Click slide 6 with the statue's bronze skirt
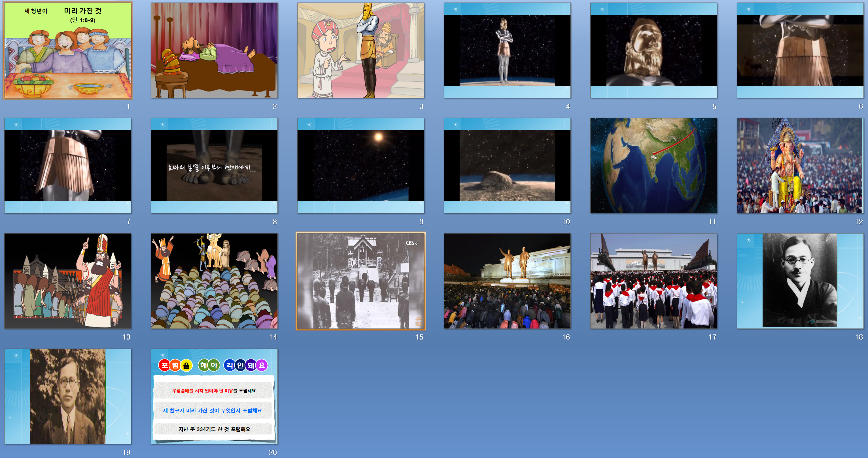The image size is (868, 458). 800,50
